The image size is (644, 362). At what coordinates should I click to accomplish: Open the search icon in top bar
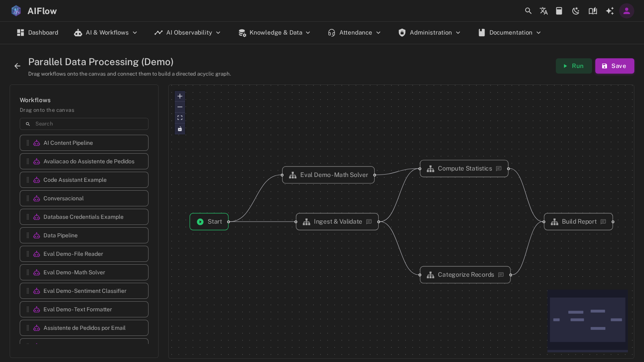click(x=528, y=11)
